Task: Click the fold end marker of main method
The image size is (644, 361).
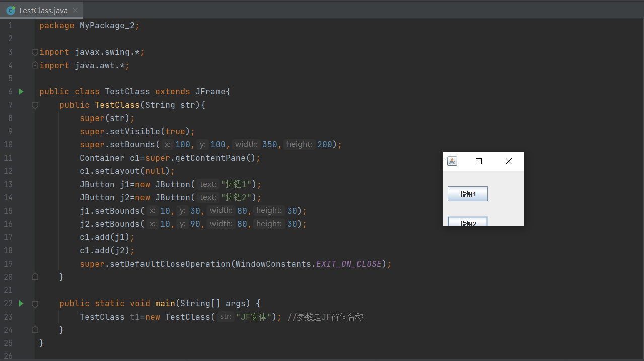Action: point(35,330)
